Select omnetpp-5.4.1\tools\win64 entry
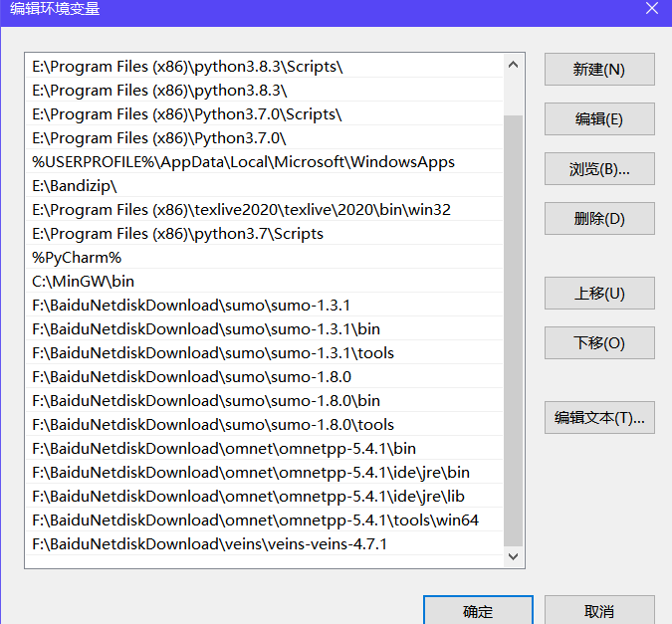Screen dimensions: 672x624 (265, 520)
